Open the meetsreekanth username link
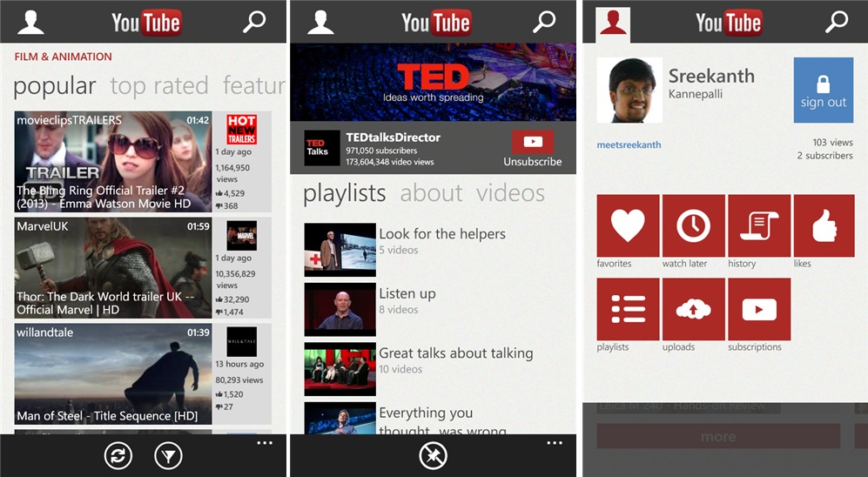868x477 pixels. tap(629, 145)
